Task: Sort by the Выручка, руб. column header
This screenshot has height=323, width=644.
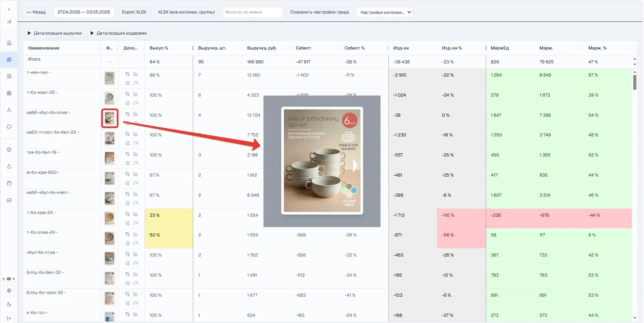Action: click(262, 48)
